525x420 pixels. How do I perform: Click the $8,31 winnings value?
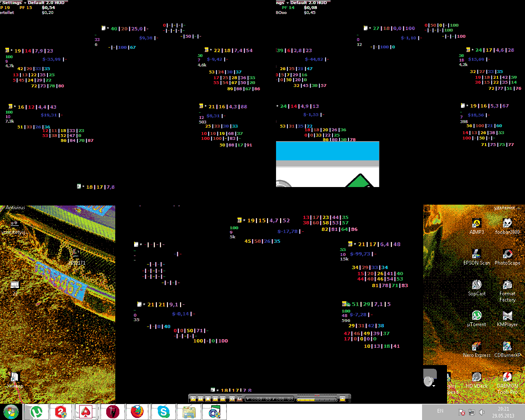coord(213,116)
